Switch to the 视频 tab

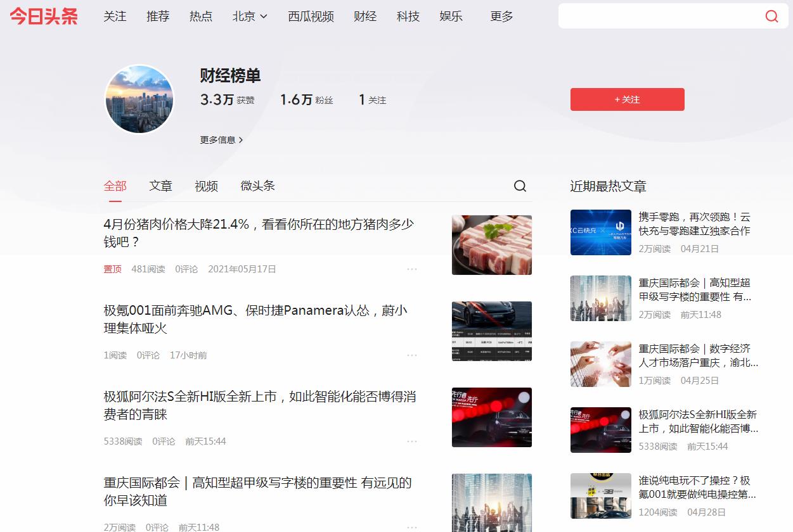coord(206,186)
